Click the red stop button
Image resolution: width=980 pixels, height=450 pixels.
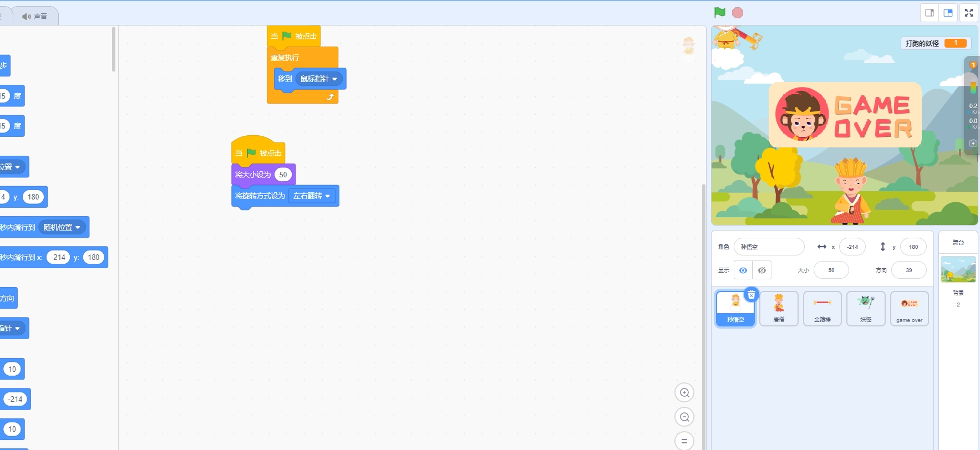[x=738, y=13]
